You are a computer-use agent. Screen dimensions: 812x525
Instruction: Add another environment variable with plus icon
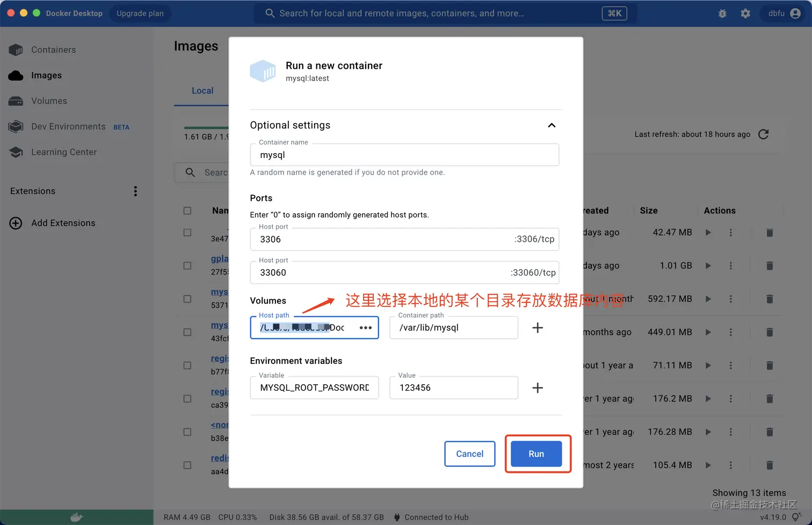coord(538,388)
